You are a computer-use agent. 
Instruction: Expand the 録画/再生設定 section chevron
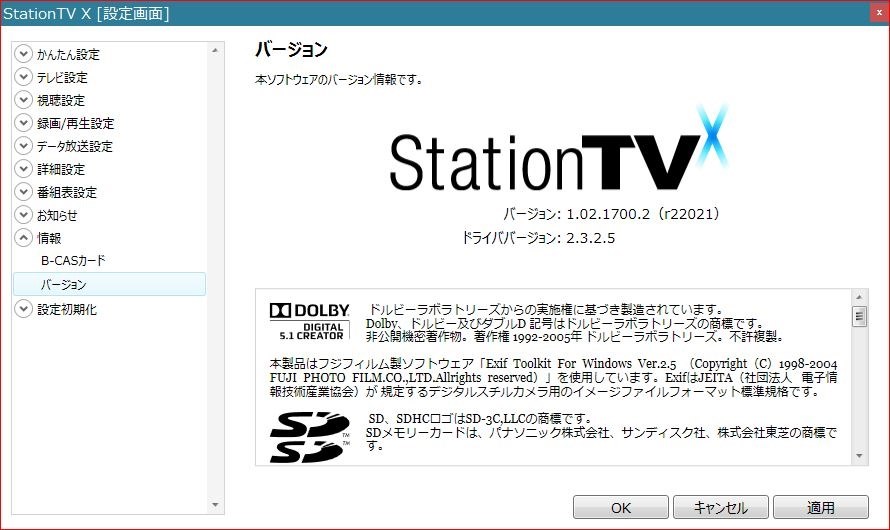23,123
